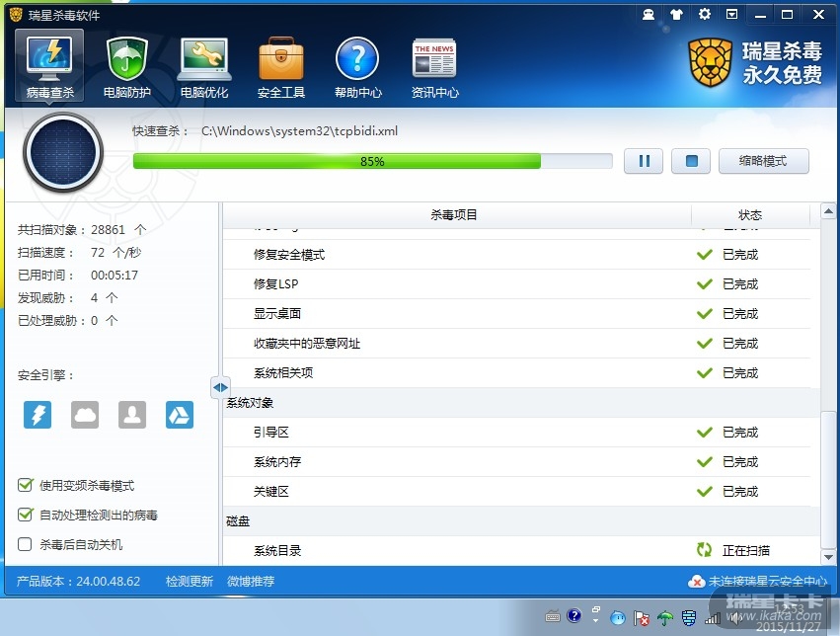This screenshot has width=840, height=636.
Task: Open the keyboard tray icon in taskbar
Action: click(x=553, y=616)
